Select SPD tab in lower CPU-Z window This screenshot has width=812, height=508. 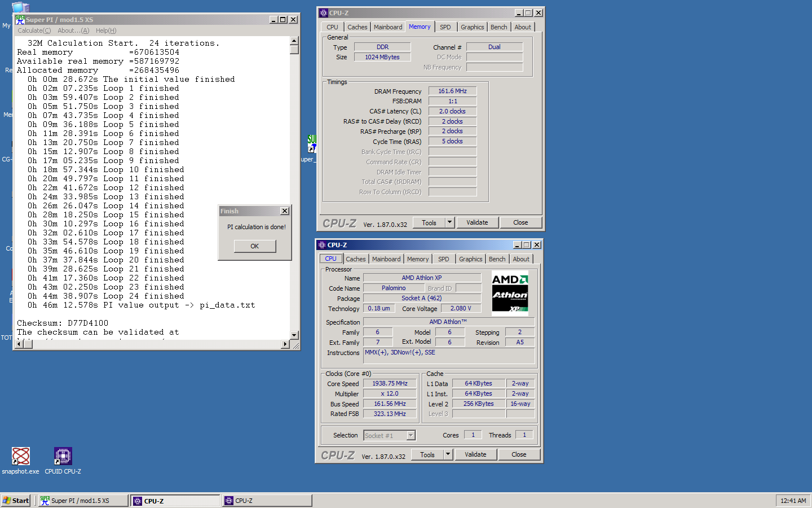tap(444, 259)
